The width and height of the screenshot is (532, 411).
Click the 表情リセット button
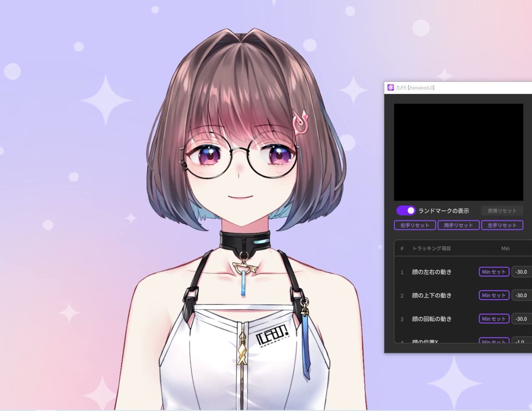[x=502, y=210]
